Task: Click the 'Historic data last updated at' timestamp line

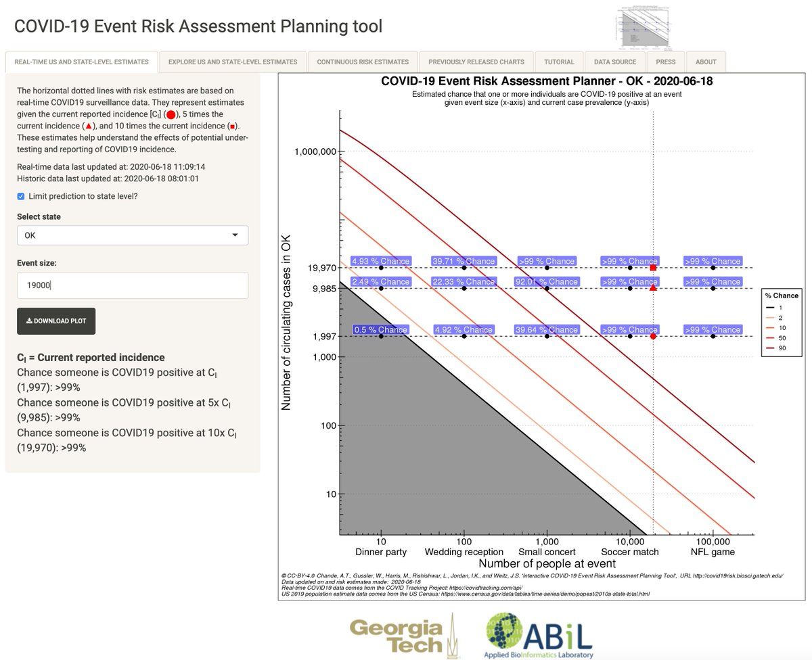Action: tap(108, 179)
